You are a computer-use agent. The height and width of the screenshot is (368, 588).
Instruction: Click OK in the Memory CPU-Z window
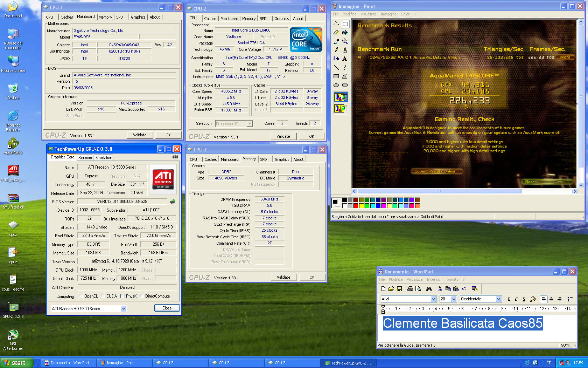[x=312, y=277]
